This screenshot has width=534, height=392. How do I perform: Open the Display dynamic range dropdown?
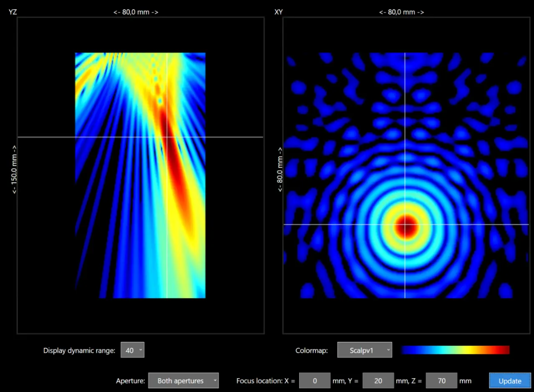tap(132, 350)
